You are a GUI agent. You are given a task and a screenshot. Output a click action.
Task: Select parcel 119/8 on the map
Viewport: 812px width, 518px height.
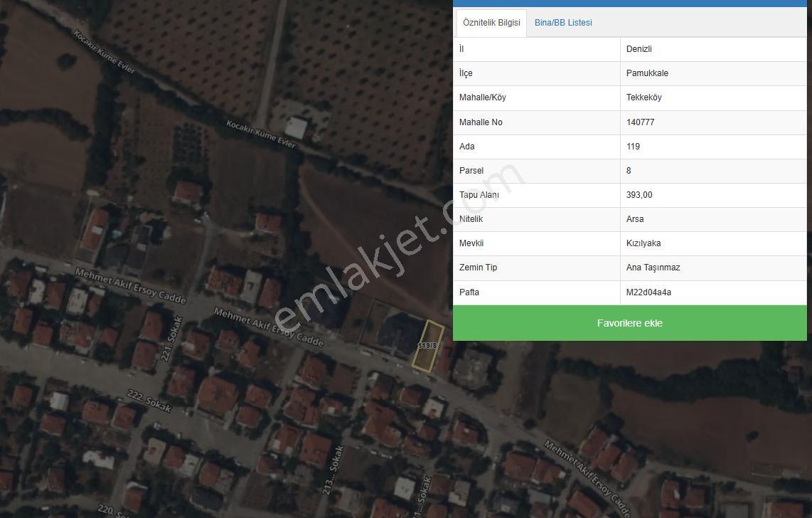pyautogui.click(x=428, y=346)
